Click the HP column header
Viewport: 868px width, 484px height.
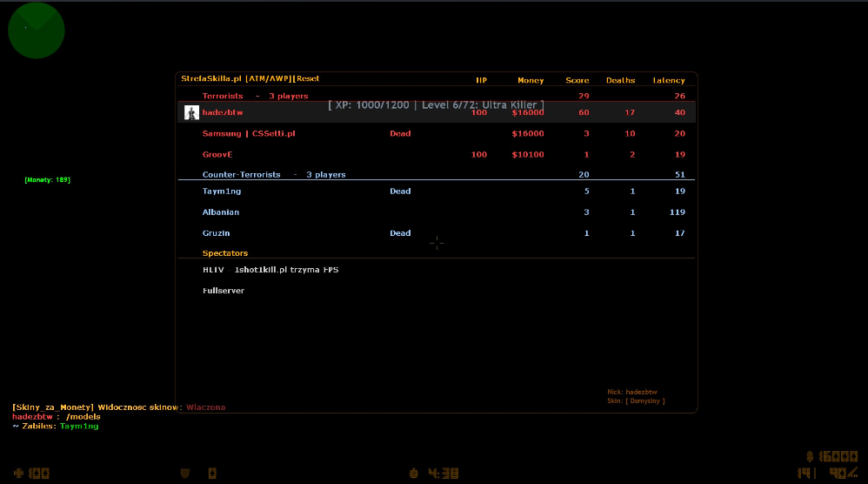pyautogui.click(x=482, y=80)
